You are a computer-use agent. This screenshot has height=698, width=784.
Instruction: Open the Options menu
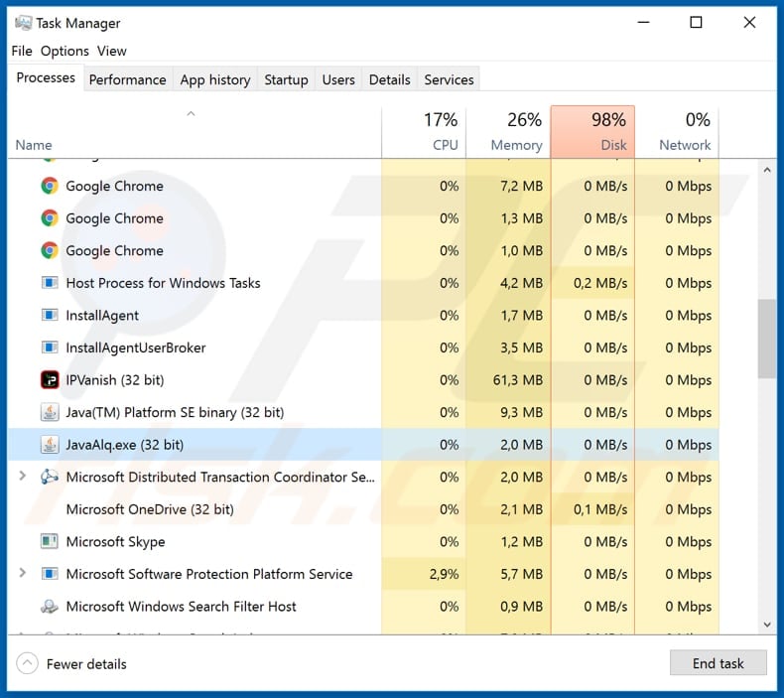coord(65,51)
